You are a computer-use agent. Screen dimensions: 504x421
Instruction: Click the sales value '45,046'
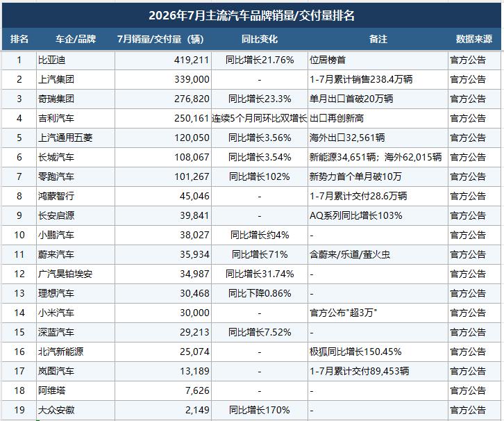pos(194,196)
